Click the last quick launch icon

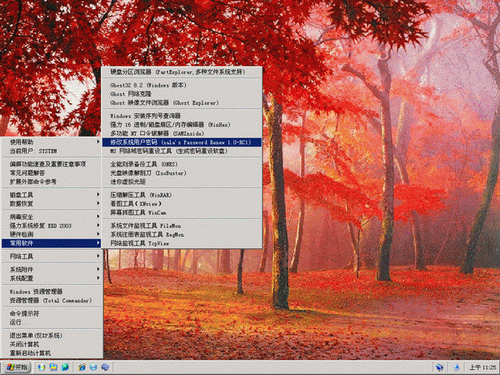[105, 367]
